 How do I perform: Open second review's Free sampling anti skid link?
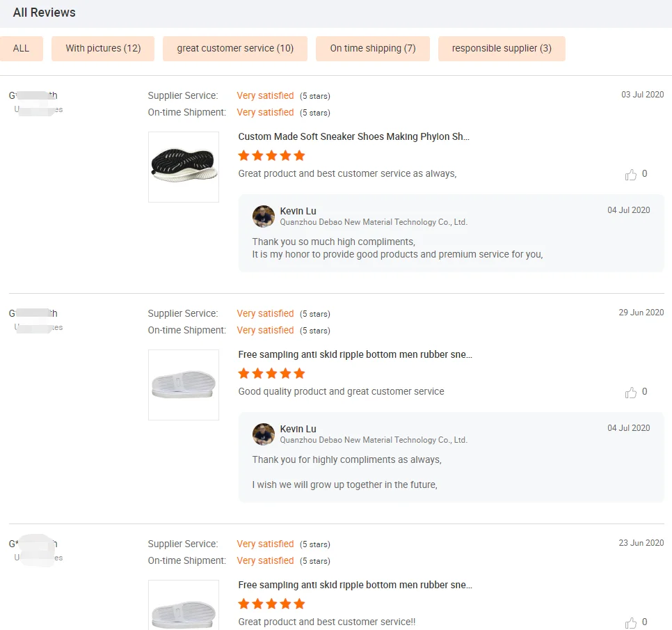click(355, 354)
